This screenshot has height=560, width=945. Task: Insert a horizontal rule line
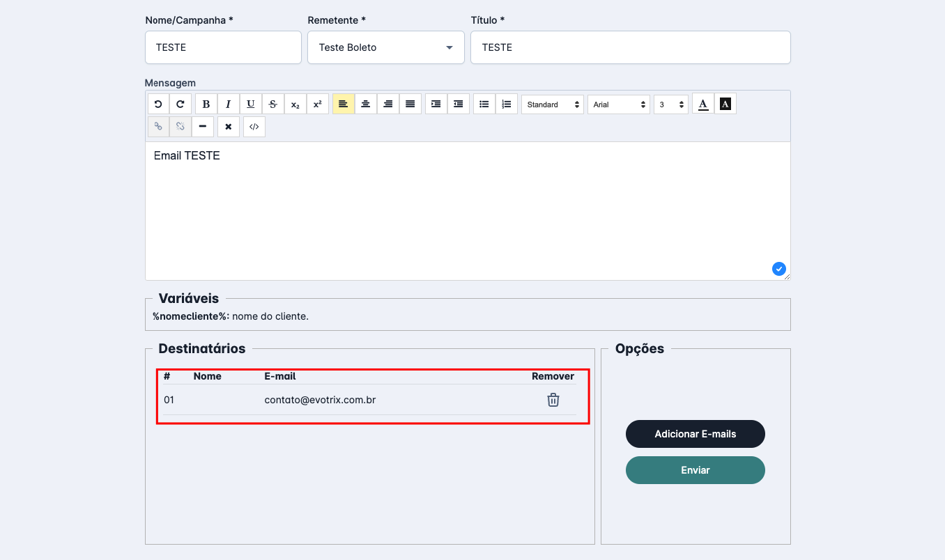(203, 127)
